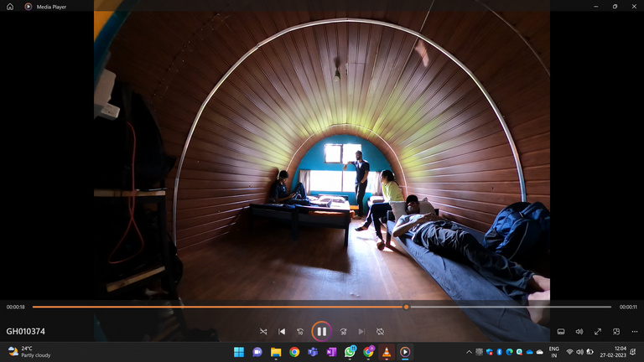Toggle repeat mode

(x=380, y=332)
